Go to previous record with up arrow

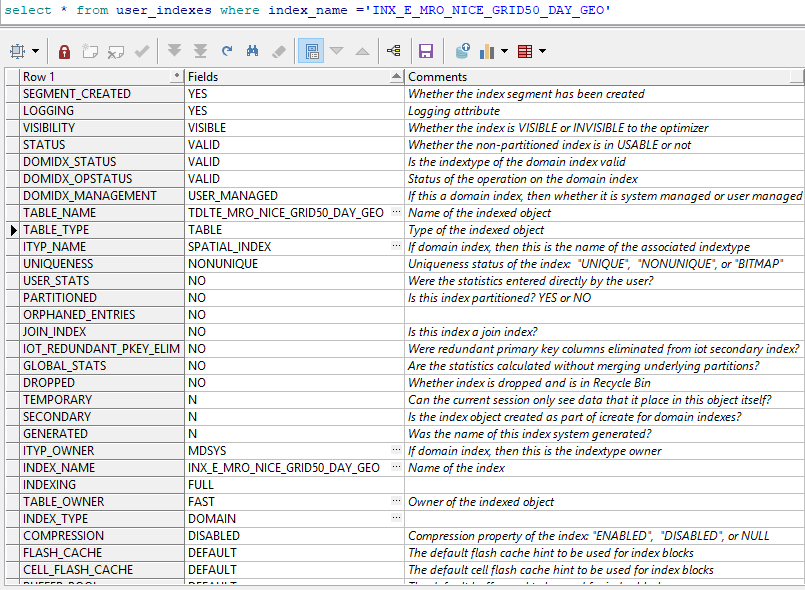(x=362, y=51)
